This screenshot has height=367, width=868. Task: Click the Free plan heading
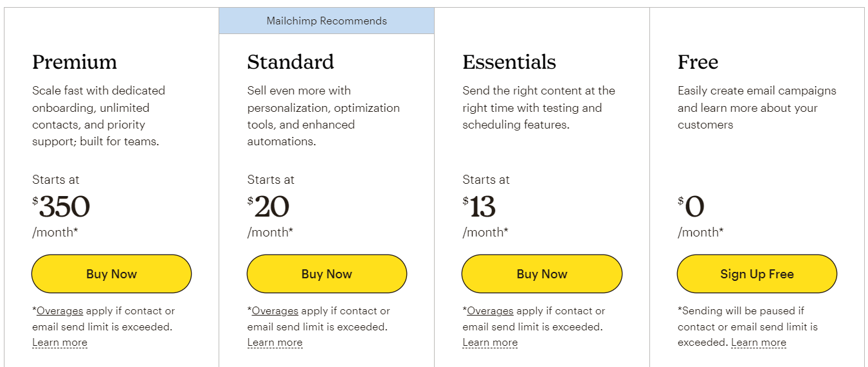(x=698, y=62)
